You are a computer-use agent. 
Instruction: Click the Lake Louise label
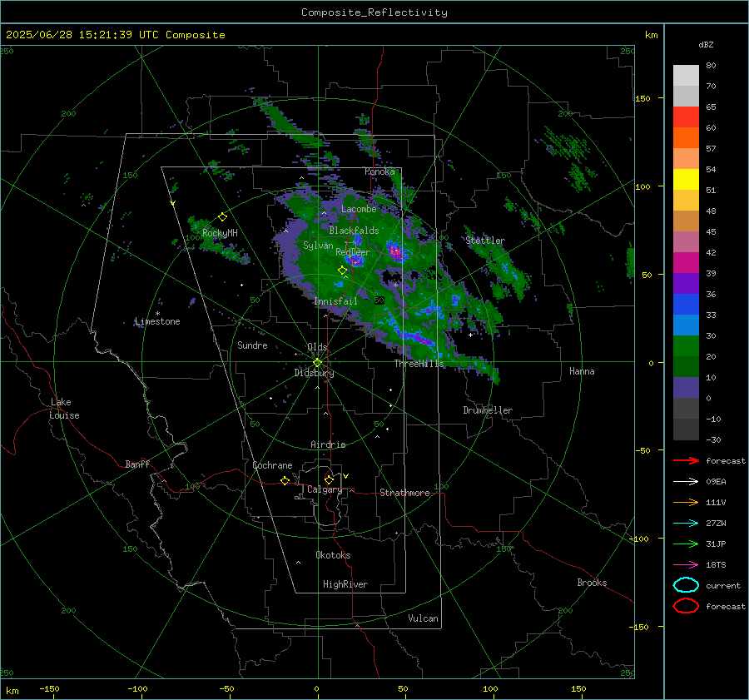click(64, 409)
